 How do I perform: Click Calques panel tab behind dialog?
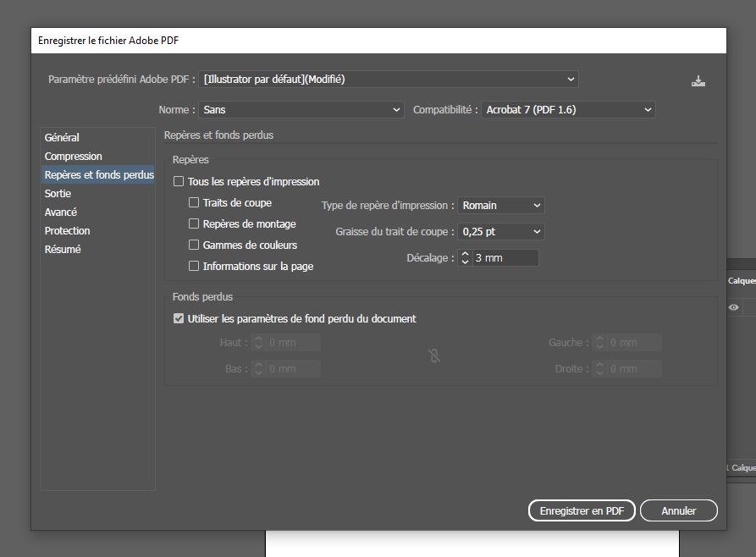coord(742,281)
